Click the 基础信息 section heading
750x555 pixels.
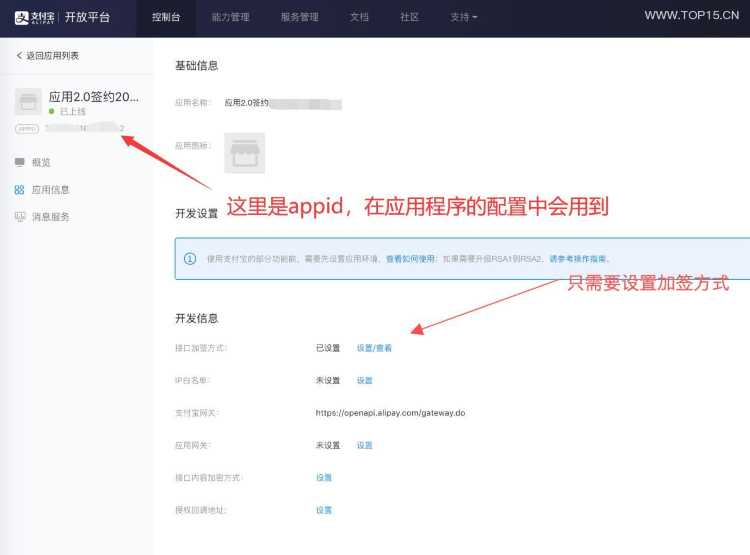[197, 66]
